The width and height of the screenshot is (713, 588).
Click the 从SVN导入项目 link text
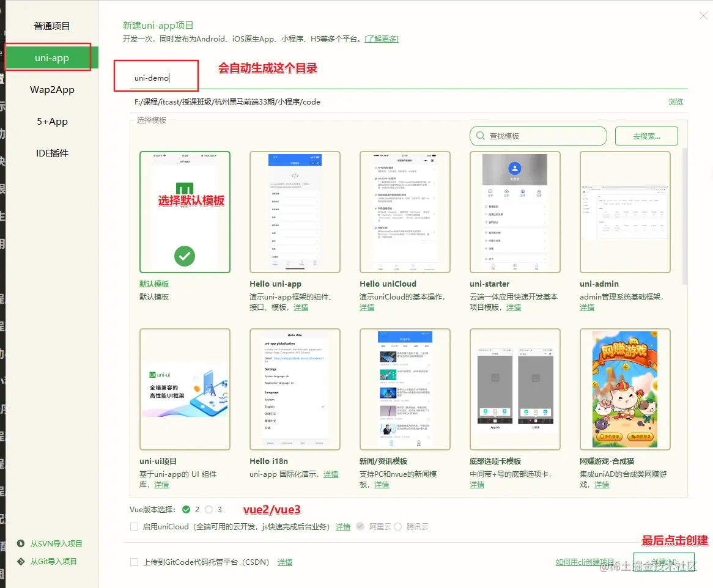56,544
